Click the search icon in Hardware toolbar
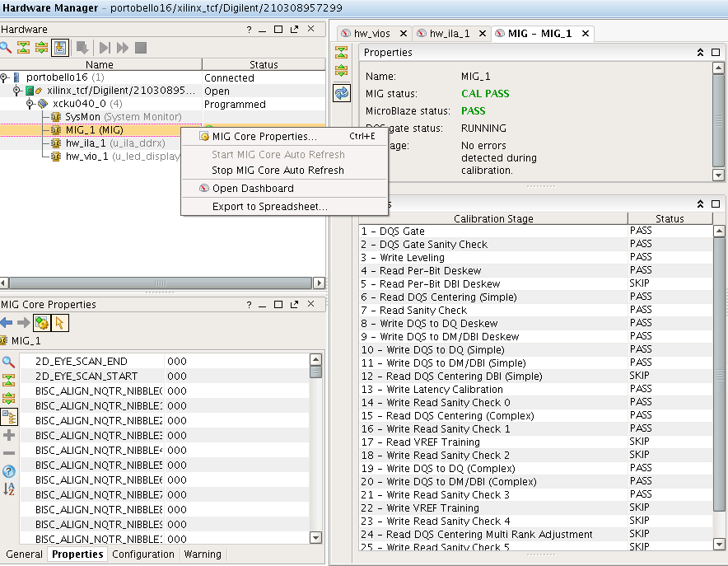The height and width of the screenshot is (566, 728). coord(7,47)
